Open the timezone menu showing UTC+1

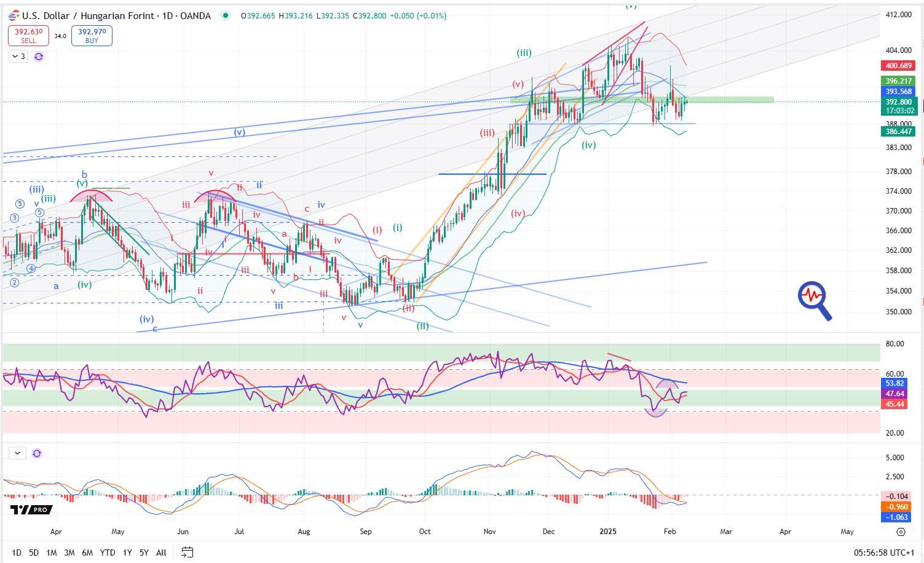[884, 553]
